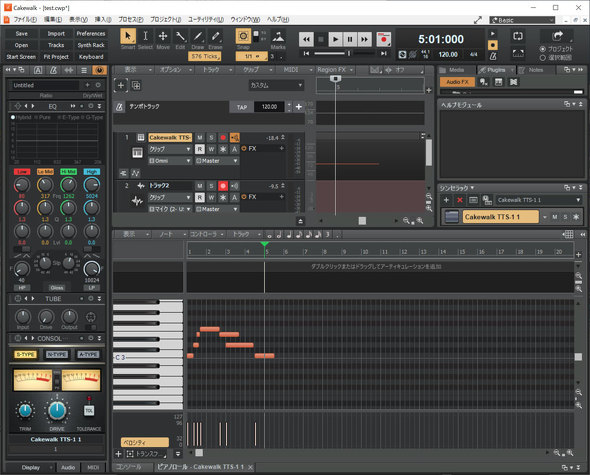
Task: Add a synth in Synth Rack
Action: point(446,200)
